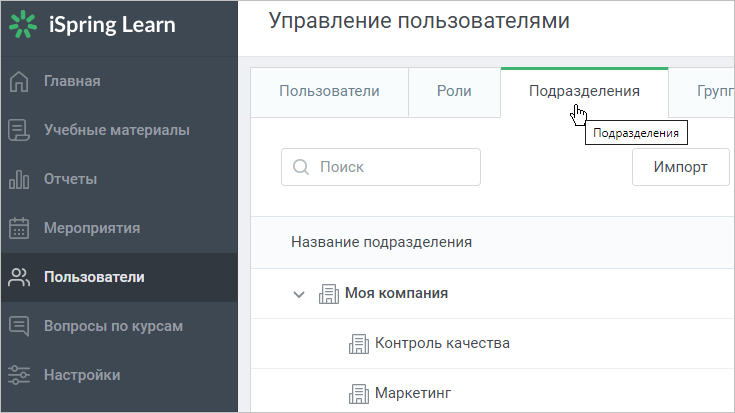Click the Импорт button
The height and width of the screenshot is (413, 735).
click(x=681, y=167)
